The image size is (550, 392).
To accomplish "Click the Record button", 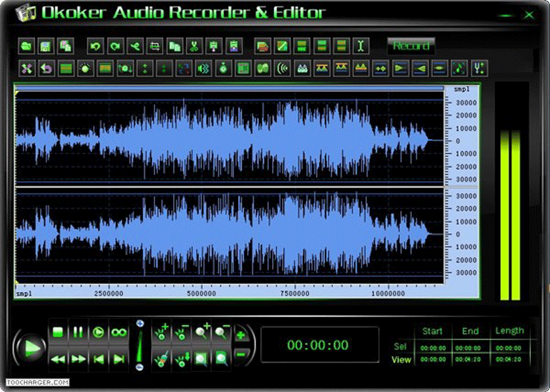I will 411,46.
